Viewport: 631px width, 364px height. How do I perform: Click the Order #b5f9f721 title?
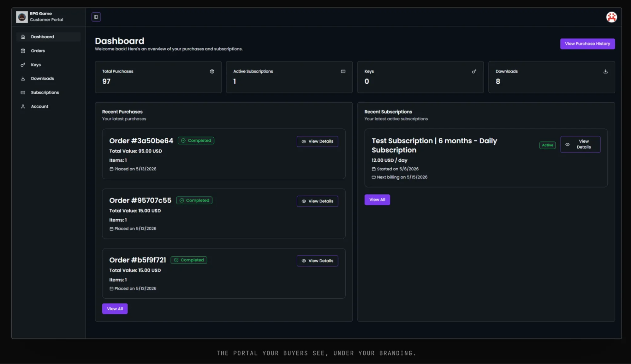138,260
